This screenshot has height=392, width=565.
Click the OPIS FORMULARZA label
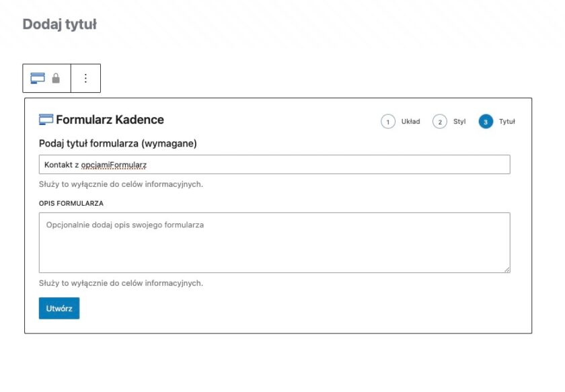coord(71,202)
